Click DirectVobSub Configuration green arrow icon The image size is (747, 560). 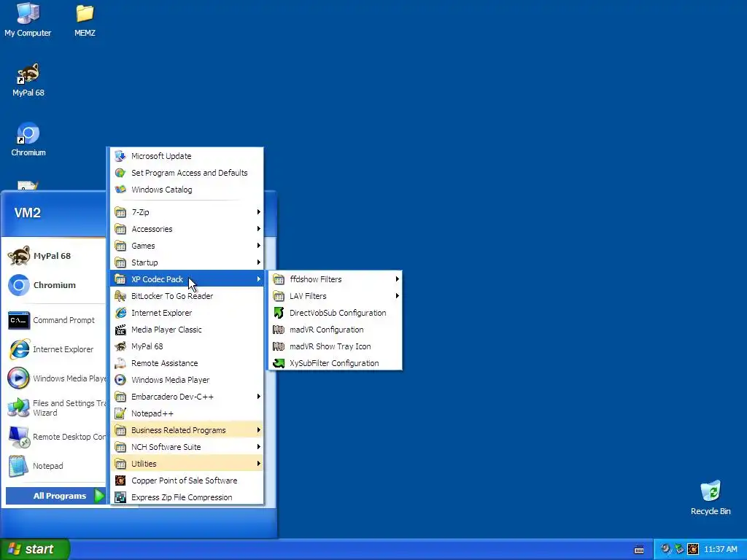click(279, 313)
